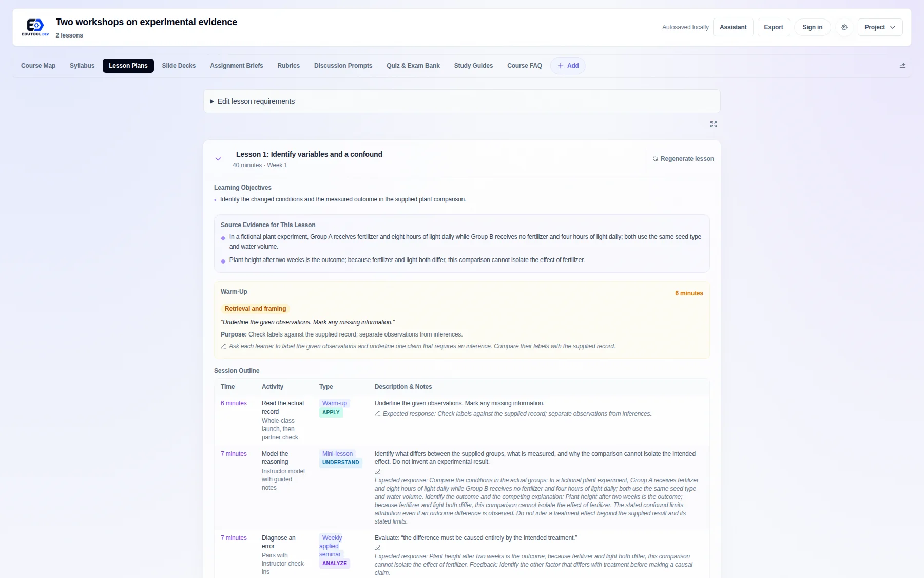Click 'Lesson 1: Identify variables and a confound' heading
The width and height of the screenshot is (924, 578).
coord(309,154)
